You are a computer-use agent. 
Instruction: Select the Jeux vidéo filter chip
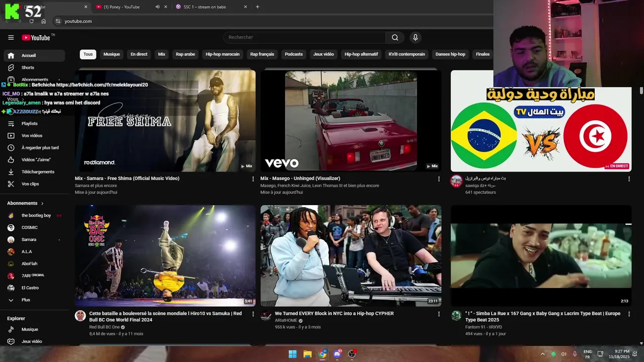click(x=324, y=54)
